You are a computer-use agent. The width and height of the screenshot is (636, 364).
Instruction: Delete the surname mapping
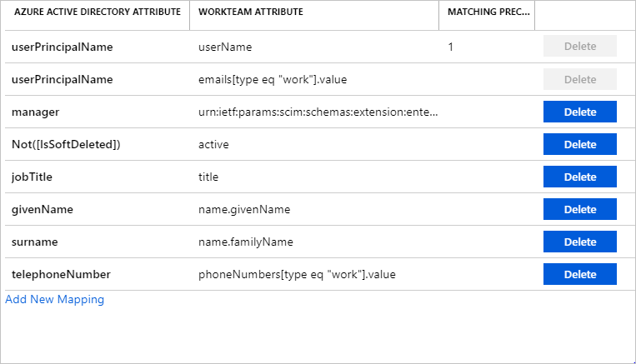[x=579, y=242]
